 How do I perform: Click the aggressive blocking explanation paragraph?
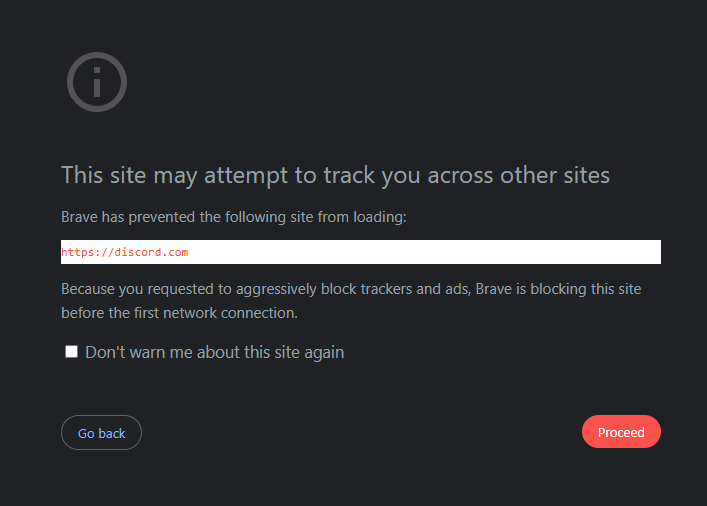pyautogui.click(x=351, y=301)
